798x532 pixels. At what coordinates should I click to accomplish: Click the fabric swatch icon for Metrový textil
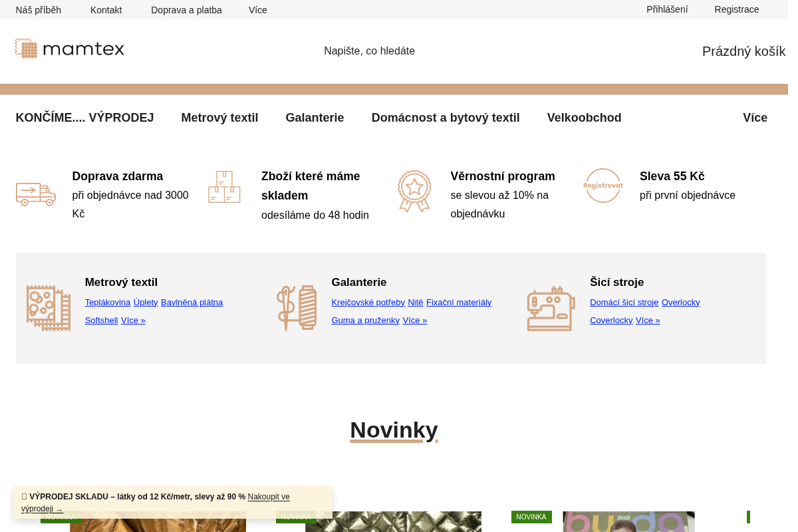click(49, 308)
